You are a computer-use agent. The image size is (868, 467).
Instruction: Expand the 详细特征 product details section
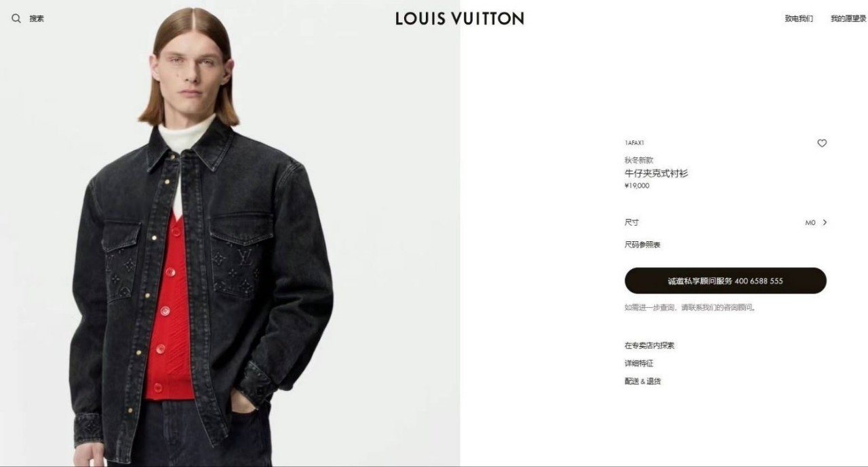639,363
